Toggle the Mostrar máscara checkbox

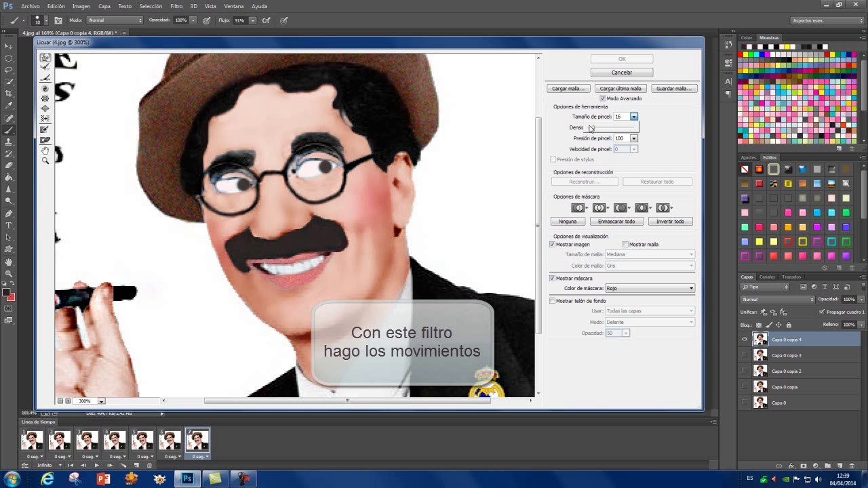tap(552, 278)
